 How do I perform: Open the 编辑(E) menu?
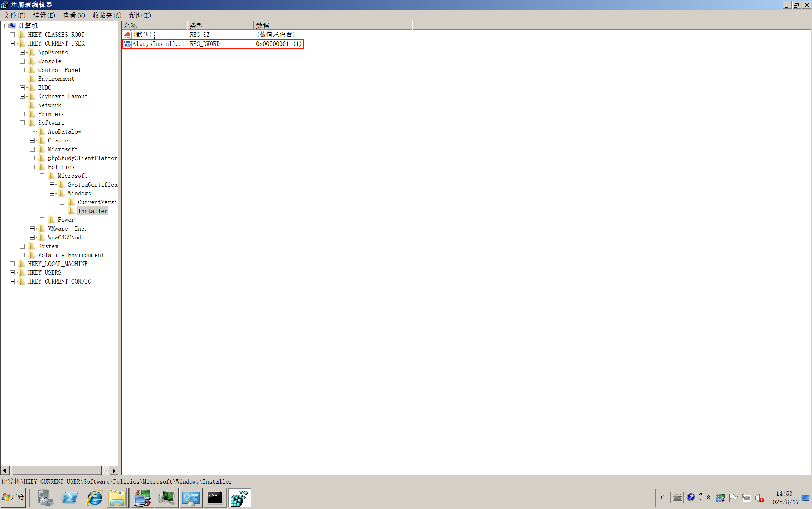(x=44, y=15)
